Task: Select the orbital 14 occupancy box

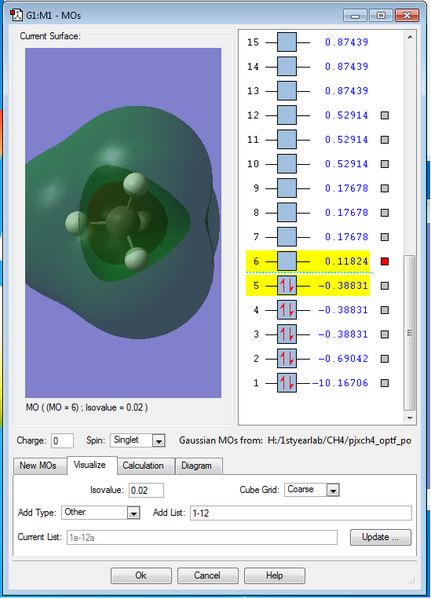Action: pos(287,66)
